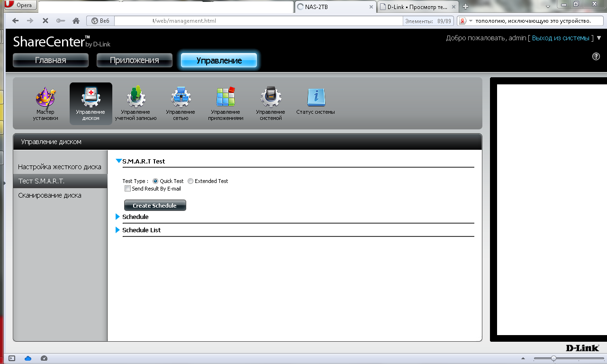607x364 pixels.
Task: Go back with the browser back arrow
Action: pyautogui.click(x=15, y=21)
